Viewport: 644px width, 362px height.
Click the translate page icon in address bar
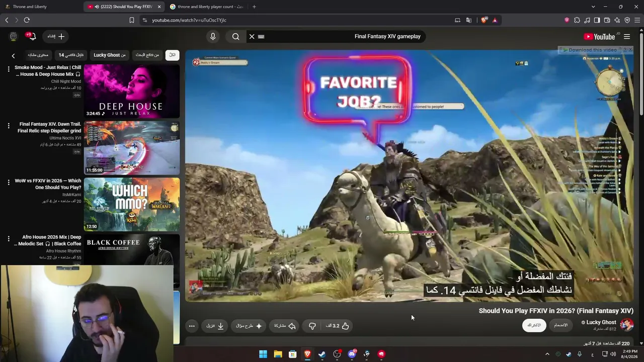pyautogui.click(x=469, y=20)
